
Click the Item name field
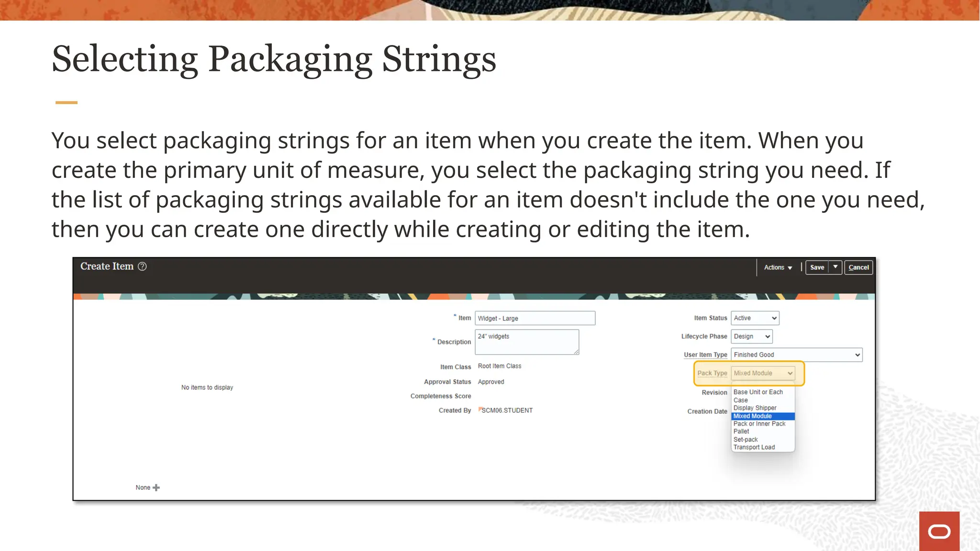535,318
